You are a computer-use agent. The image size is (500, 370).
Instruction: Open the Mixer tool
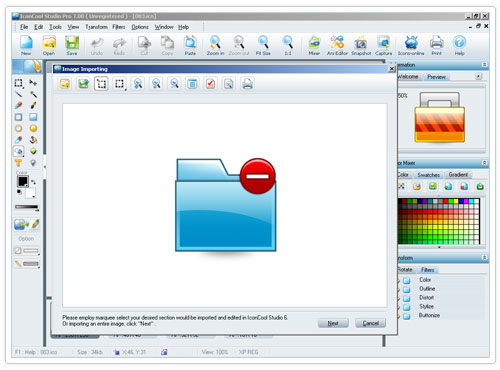314,45
